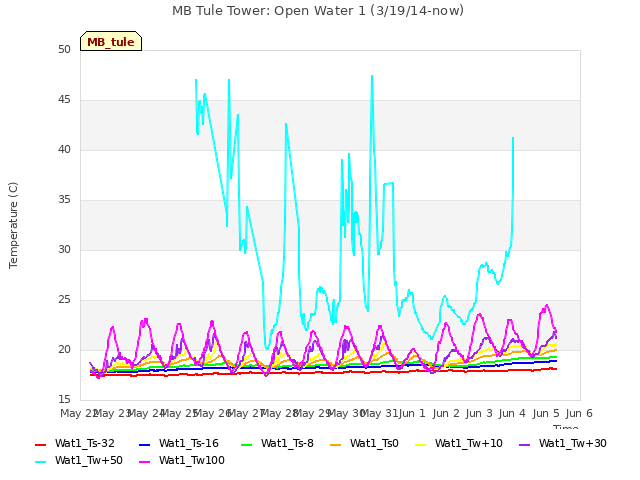Click the 50 y-axis tick label

click(x=64, y=50)
